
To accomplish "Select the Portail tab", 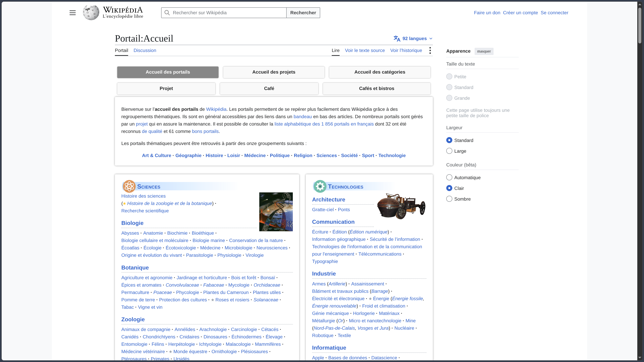I will [x=121, y=50].
